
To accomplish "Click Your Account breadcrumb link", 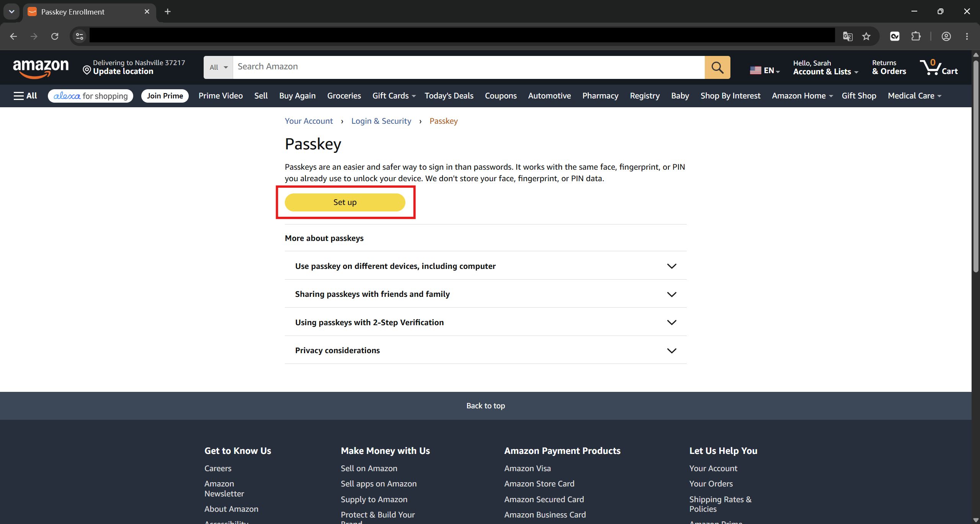I will point(309,121).
